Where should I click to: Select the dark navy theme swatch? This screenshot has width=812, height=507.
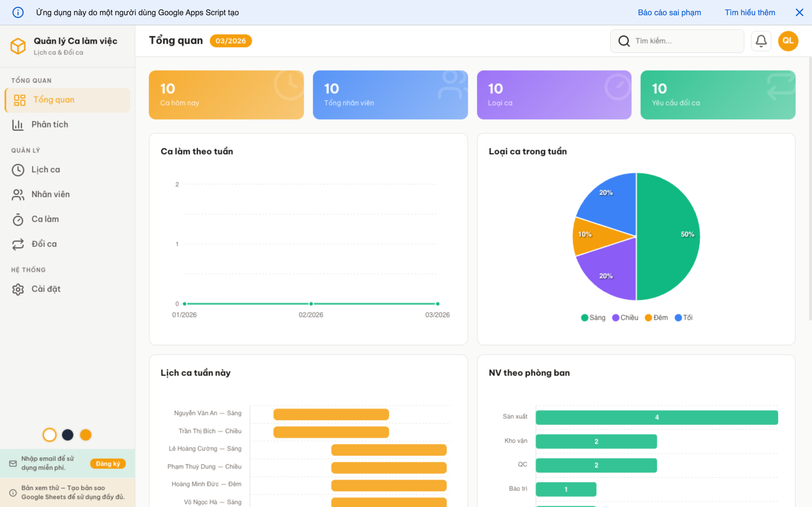point(68,435)
